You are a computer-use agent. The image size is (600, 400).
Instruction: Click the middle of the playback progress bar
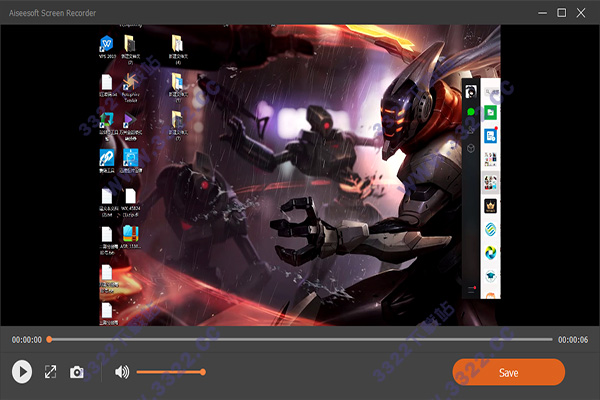[300, 339]
